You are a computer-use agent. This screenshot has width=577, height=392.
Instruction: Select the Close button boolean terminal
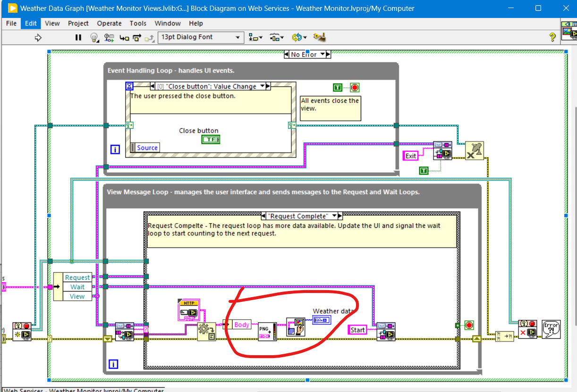211,140
